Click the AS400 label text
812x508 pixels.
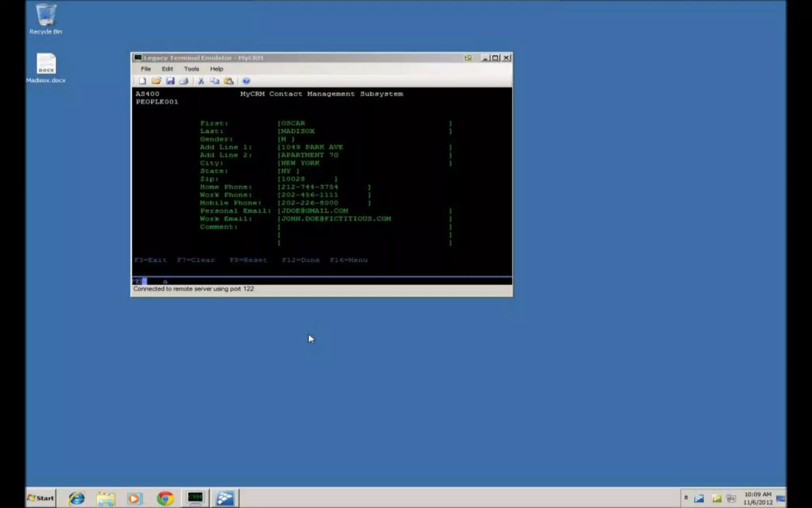coord(147,94)
